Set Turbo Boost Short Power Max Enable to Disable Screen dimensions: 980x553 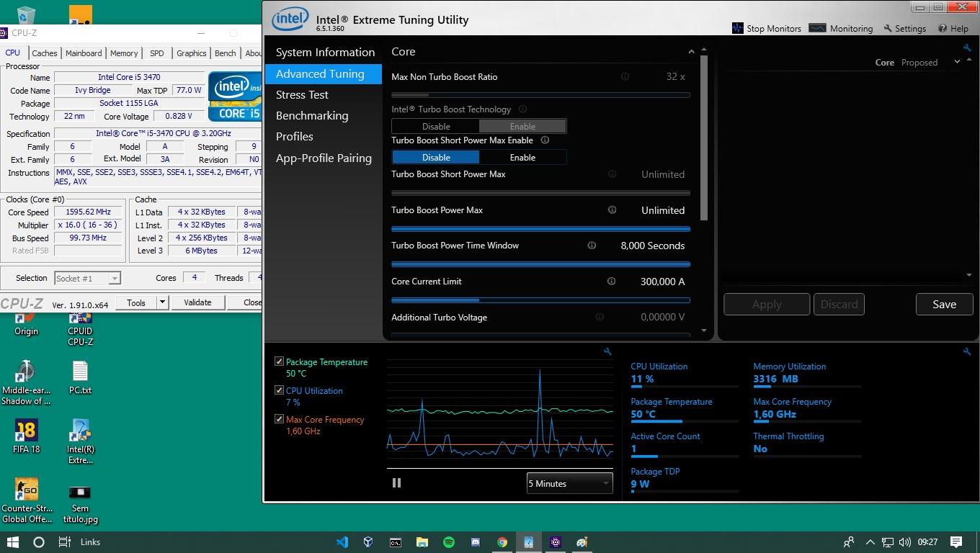click(436, 157)
